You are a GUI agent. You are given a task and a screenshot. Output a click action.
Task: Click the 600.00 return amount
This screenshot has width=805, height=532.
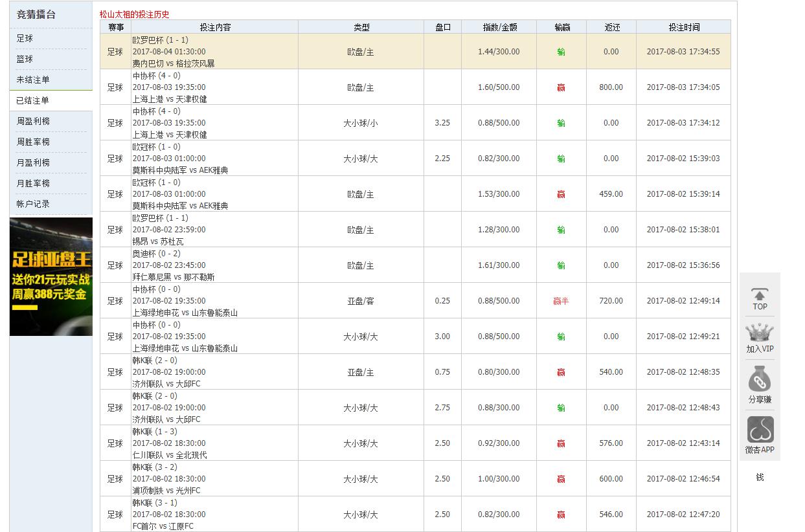[x=611, y=479]
